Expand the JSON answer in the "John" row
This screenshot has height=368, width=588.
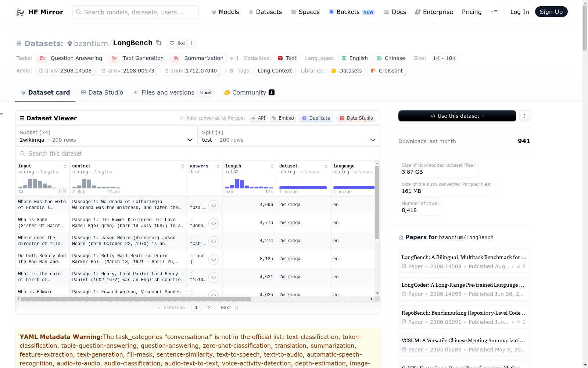[214, 223]
